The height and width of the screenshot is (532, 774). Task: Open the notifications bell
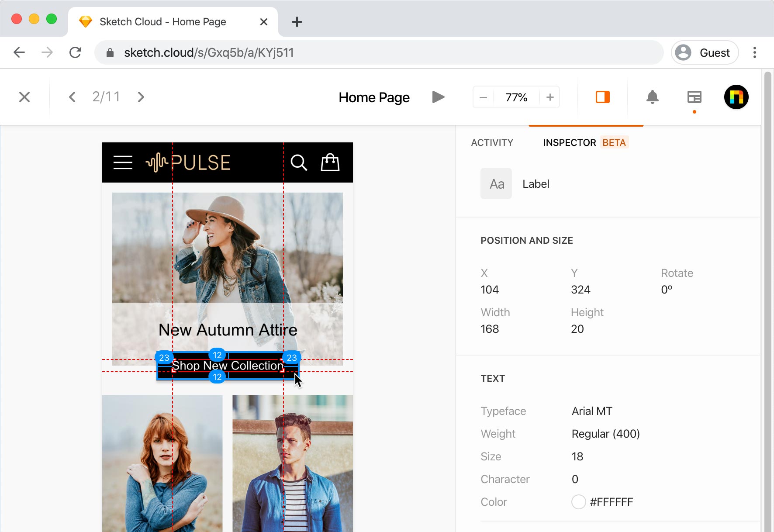653,97
